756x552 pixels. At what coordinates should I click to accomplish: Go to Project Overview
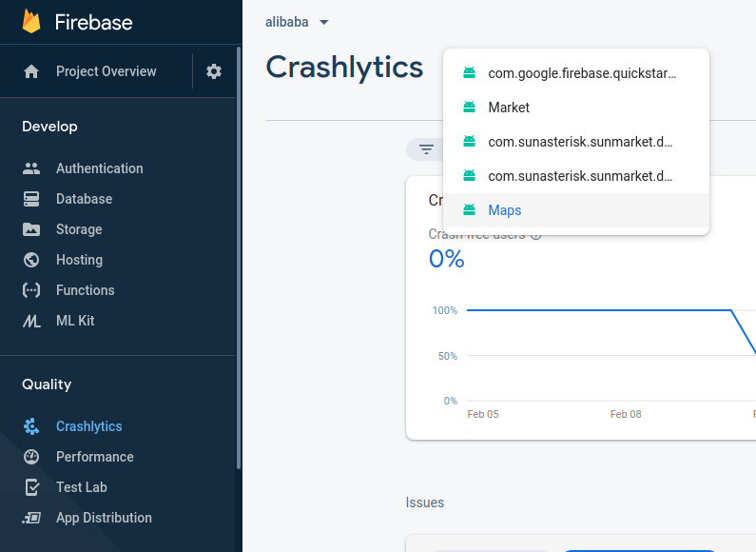(106, 71)
